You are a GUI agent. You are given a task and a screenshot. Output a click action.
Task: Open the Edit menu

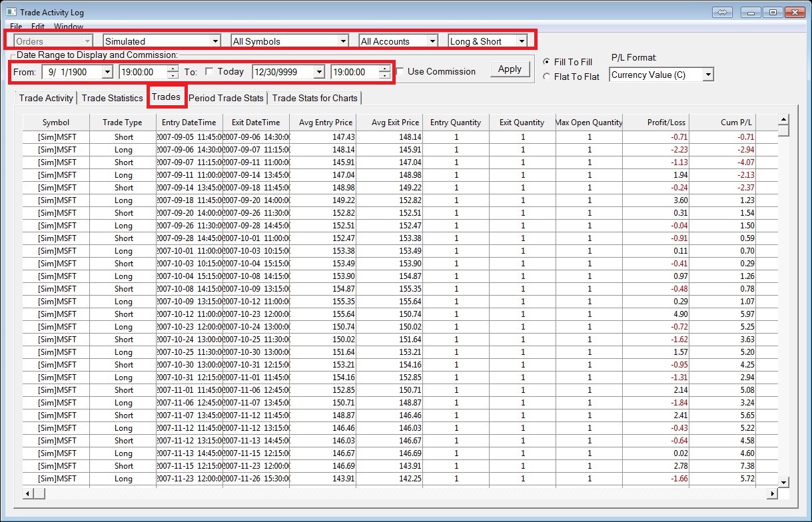(38, 27)
